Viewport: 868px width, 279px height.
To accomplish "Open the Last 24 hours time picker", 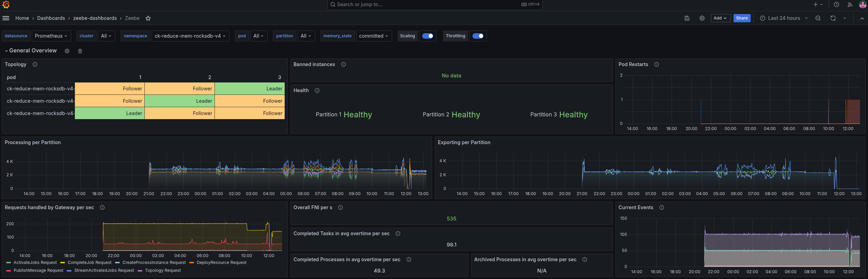I will [x=783, y=18].
